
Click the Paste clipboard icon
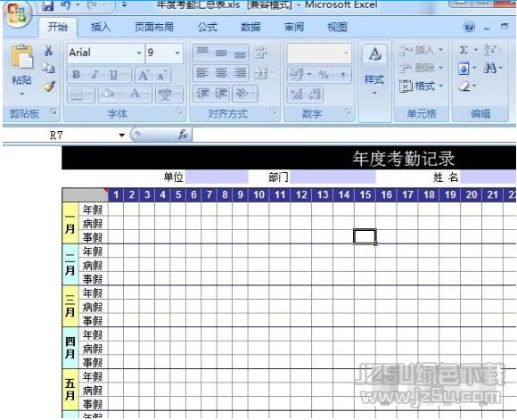[x=21, y=56]
